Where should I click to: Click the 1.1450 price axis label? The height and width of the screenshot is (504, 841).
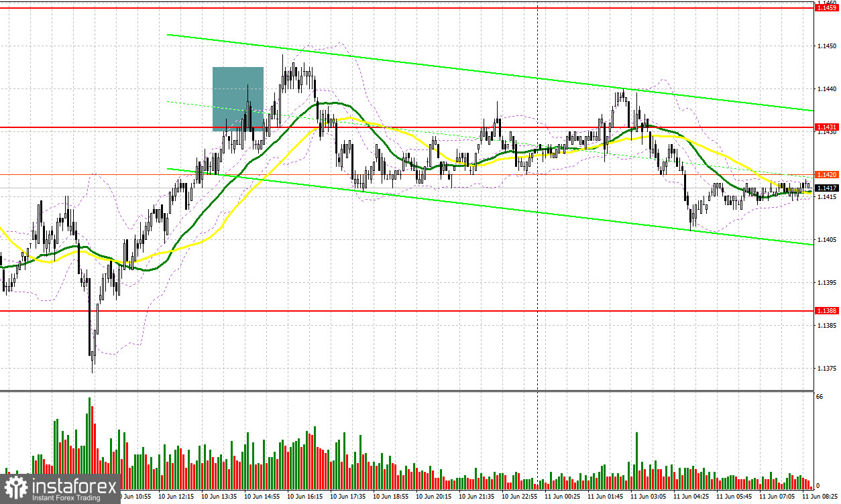click(827, 46)
